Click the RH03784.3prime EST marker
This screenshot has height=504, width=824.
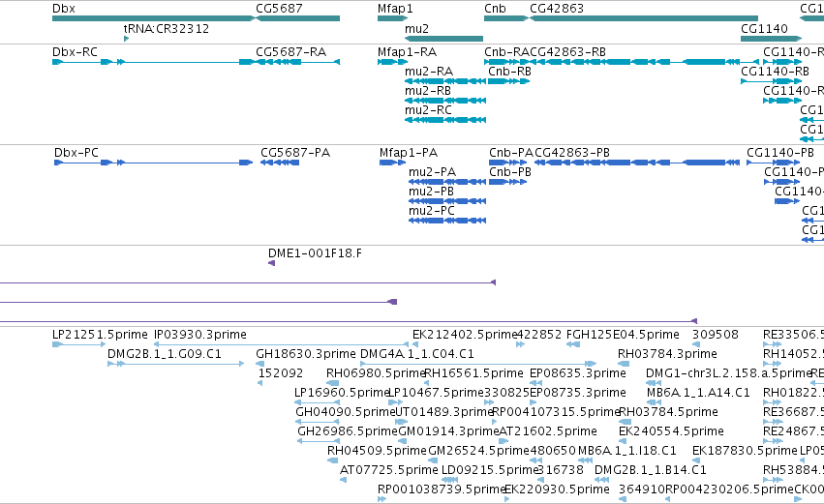tap(624, 364)
